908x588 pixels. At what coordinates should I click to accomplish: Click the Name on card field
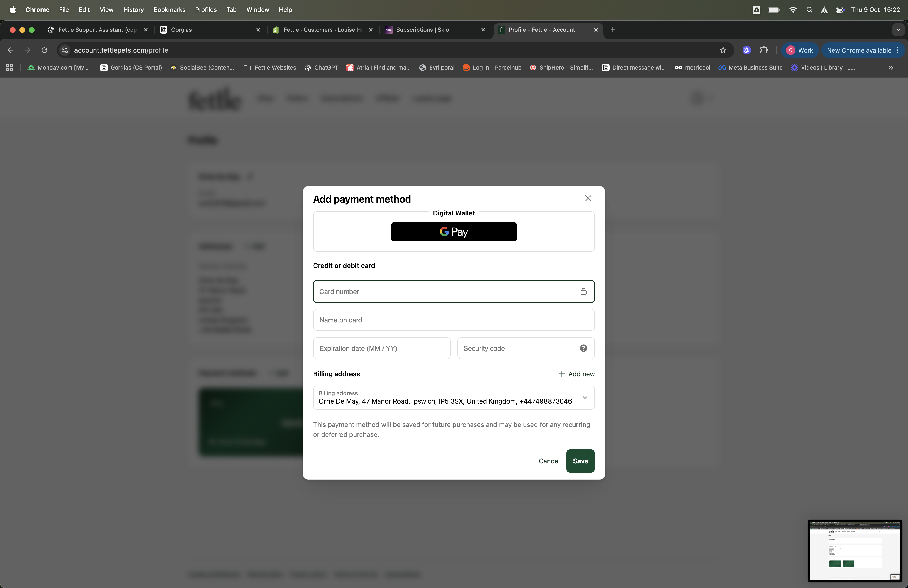click(454, 320)
